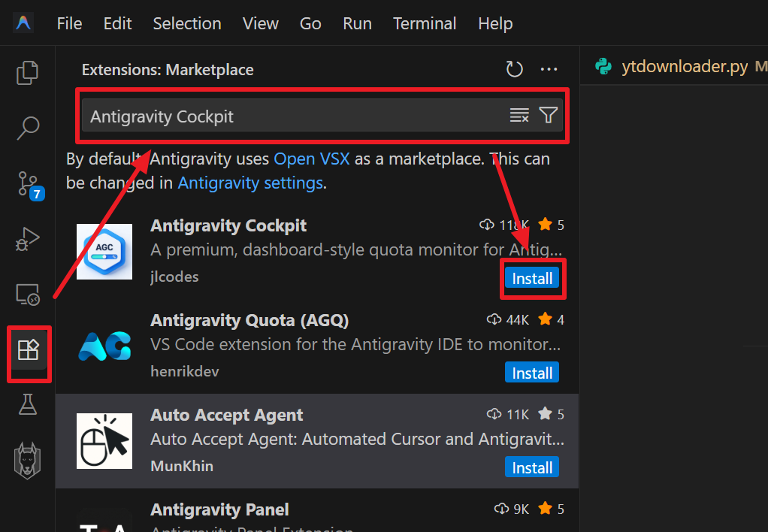The width and height of the screenshot is (768, 532).
Task: Select the Search icon in activity bar
Action: 27,128
